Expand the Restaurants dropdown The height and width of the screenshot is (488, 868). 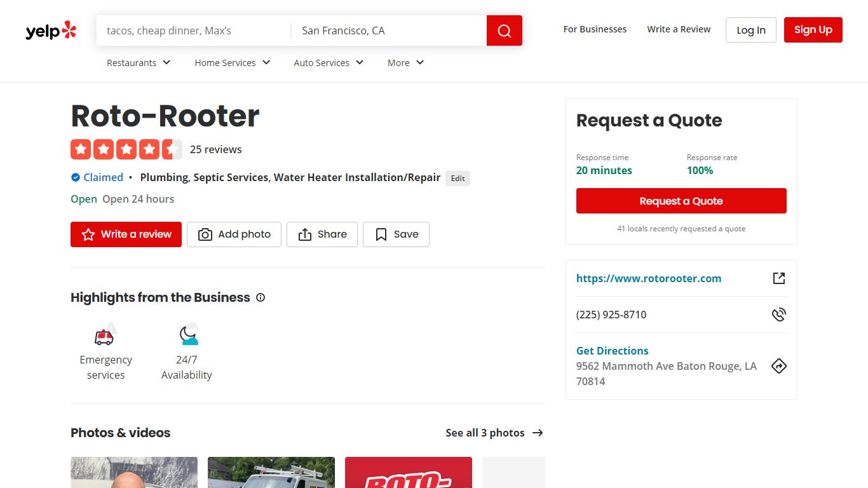tap(139, 63)
